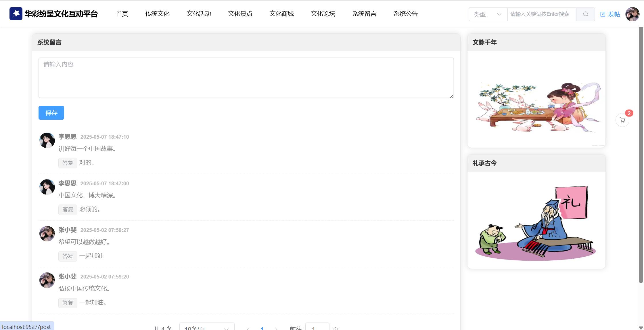Open the 系统公告 menu item
The width and height of the screenshot is (644, 330).
click(x=405, y=14)
